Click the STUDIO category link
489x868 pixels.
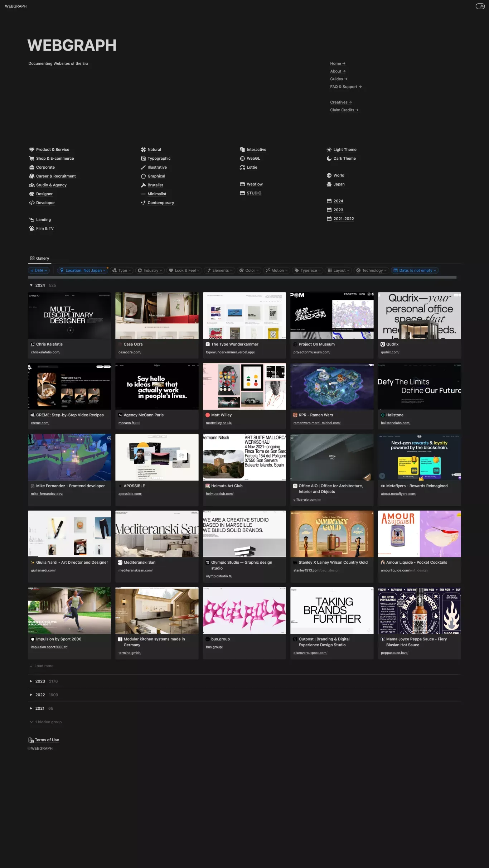[x=254, y=193]
